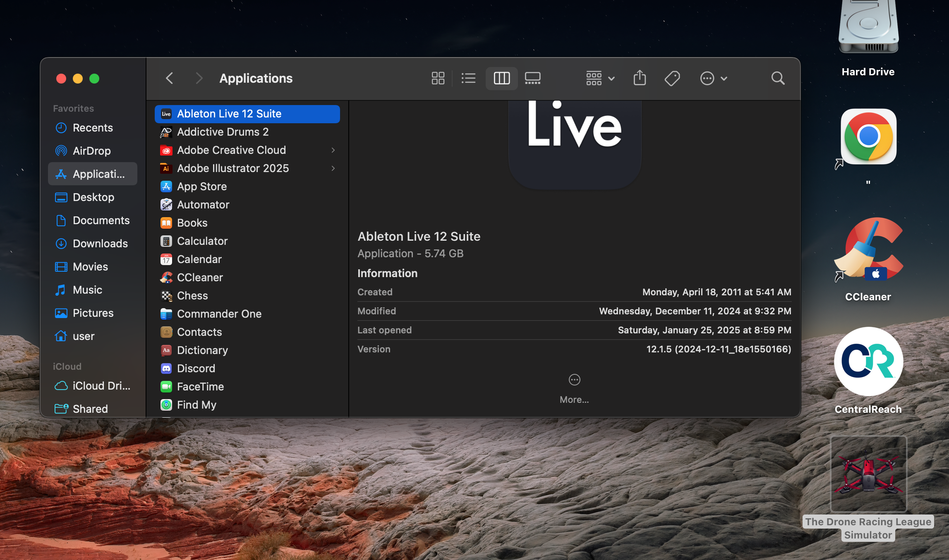Expand Adobe Creative Cloud folder chevron
Viewport: 949px width, 560px height.
[x=333, y=150]
